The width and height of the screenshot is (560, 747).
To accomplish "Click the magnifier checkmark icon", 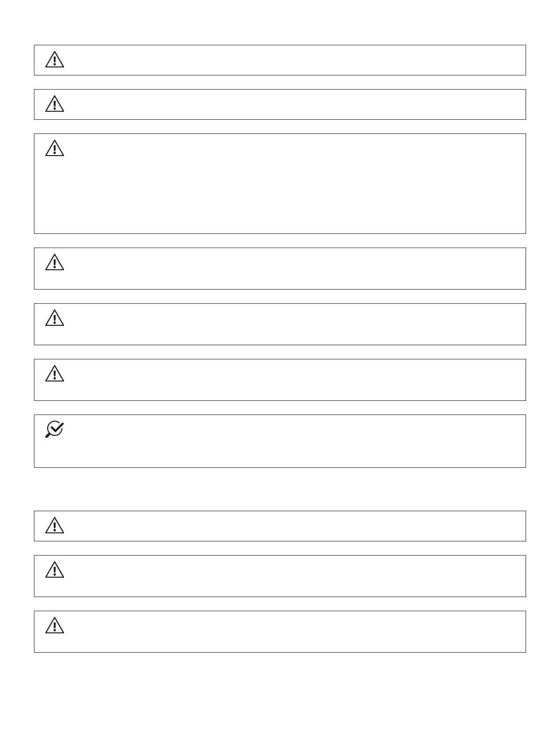I will 55,430.
